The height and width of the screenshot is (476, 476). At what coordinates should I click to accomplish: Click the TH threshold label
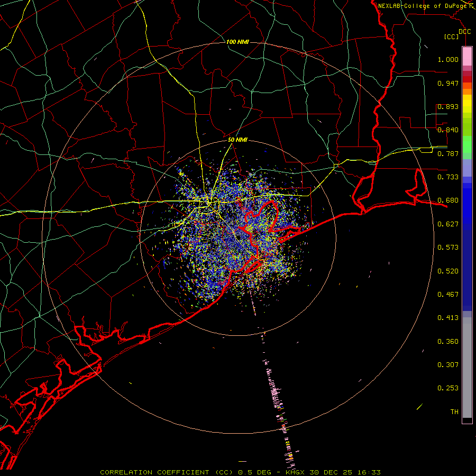(x=454, y=412)
